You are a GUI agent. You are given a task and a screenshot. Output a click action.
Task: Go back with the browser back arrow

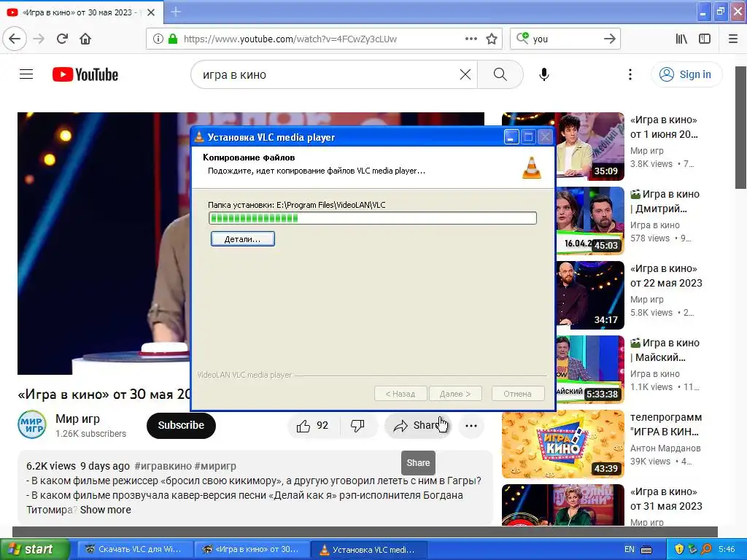tap(15, 39)
